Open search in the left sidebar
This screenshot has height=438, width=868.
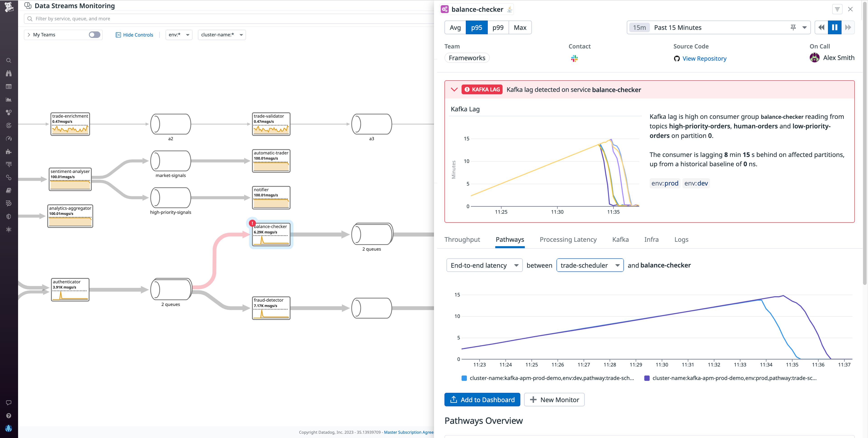click(x=9, y=60)
